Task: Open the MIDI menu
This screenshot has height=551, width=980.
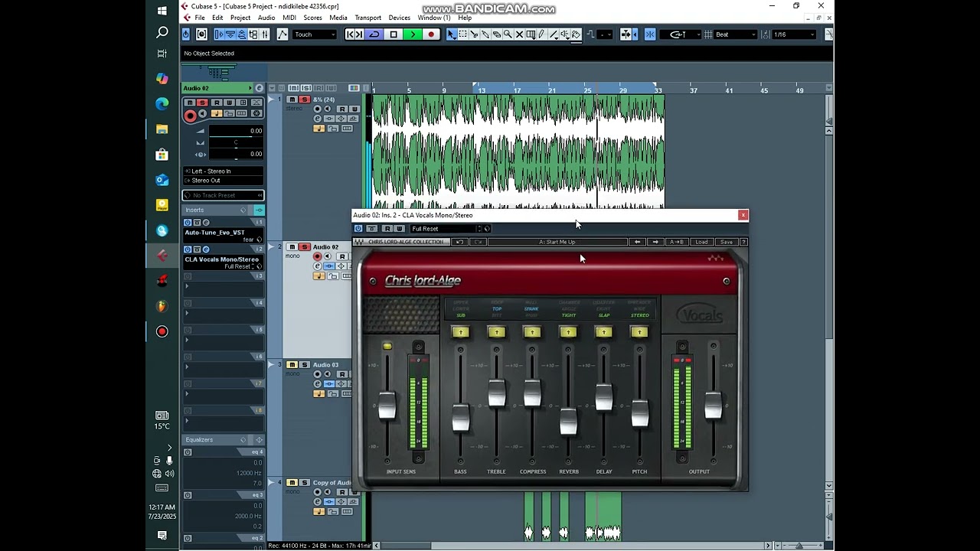Action: point(289,18)
